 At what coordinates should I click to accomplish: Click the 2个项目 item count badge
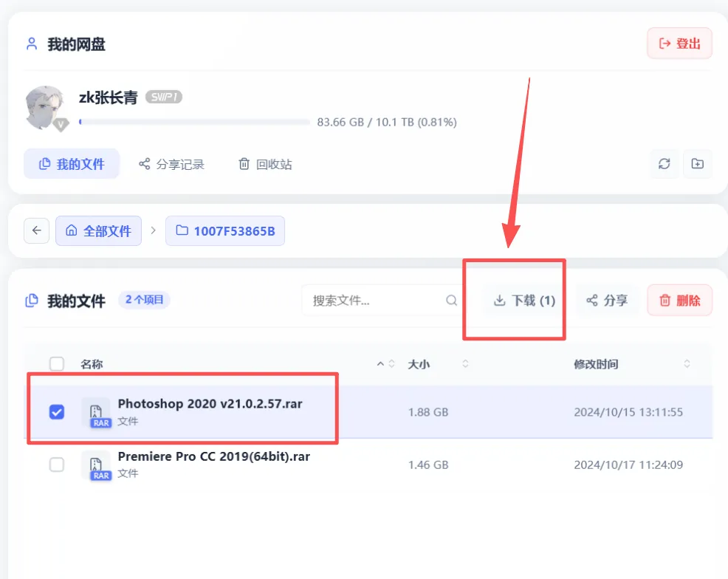tap(144, 300)
